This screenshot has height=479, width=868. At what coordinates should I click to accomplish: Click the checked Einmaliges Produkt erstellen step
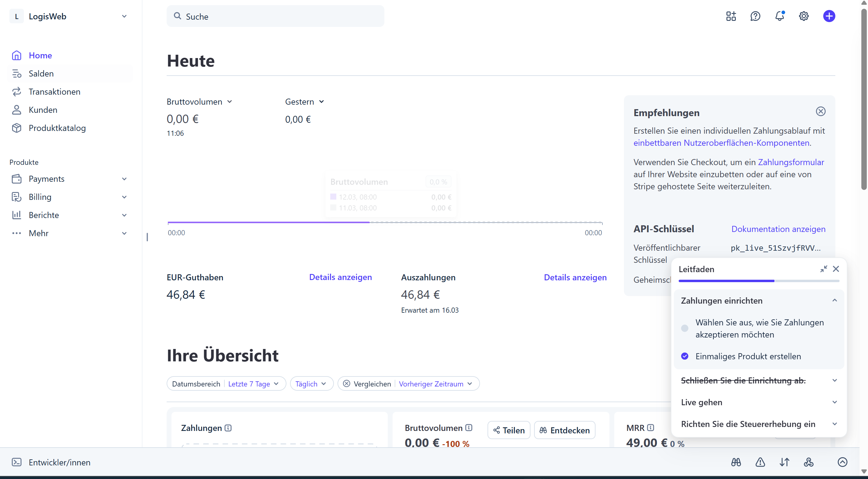click(x=748, y=357)
